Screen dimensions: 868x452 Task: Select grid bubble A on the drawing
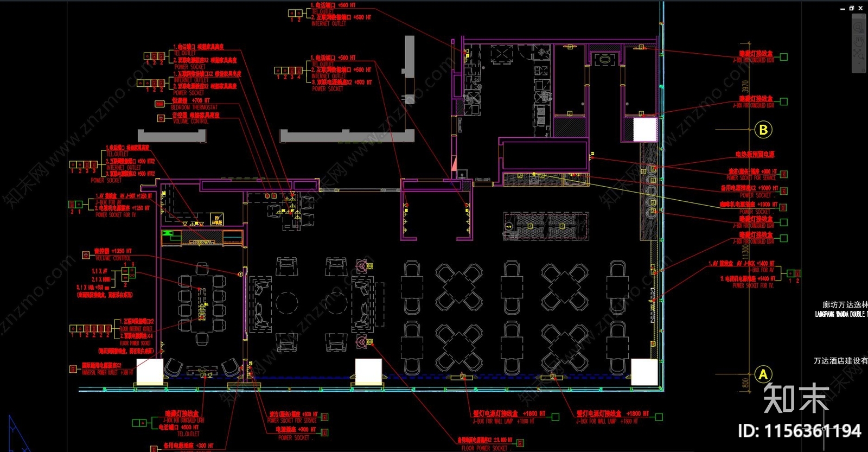[x=763, y=374]
